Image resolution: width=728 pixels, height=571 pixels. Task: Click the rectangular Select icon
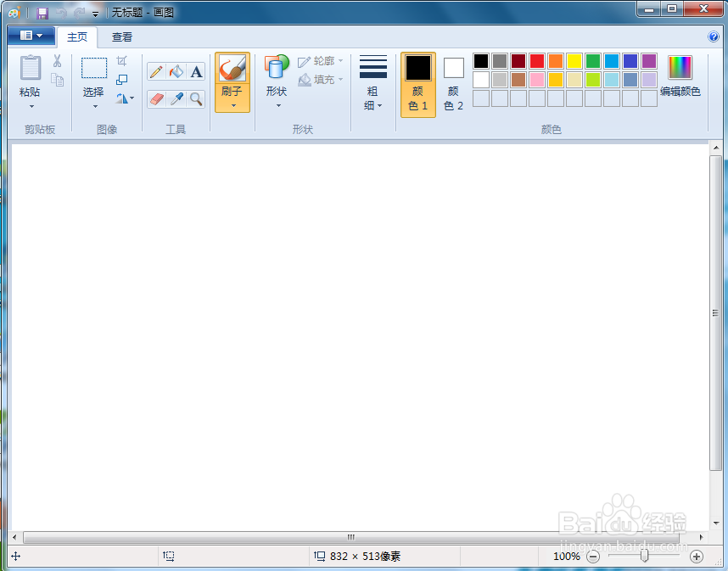[94, 68]
